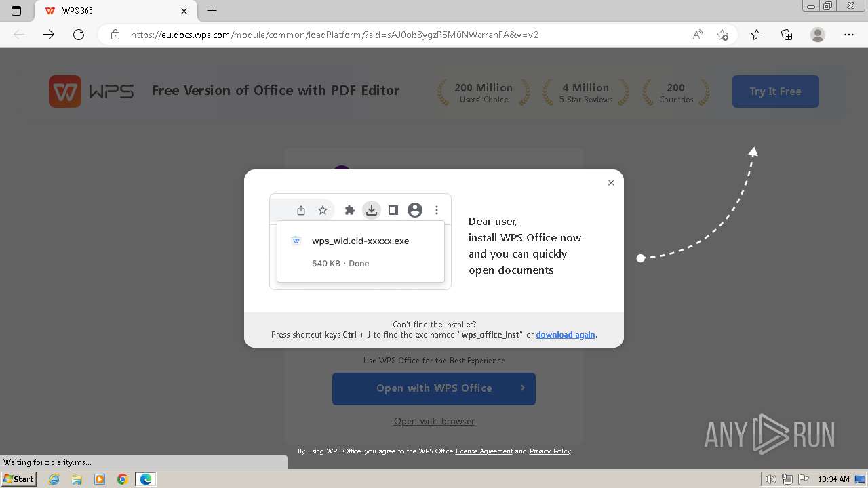Open Windows Start menu
This screenshot has height=488, width=868.
(18, 479)
